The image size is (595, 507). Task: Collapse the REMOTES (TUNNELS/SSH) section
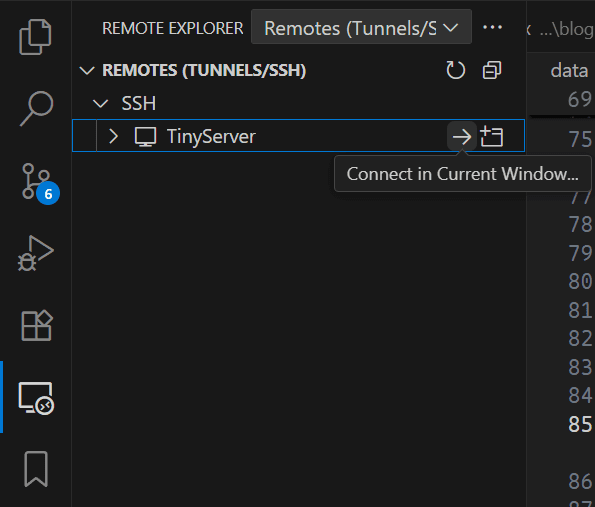pyautogui.click(x=87, y=70)
